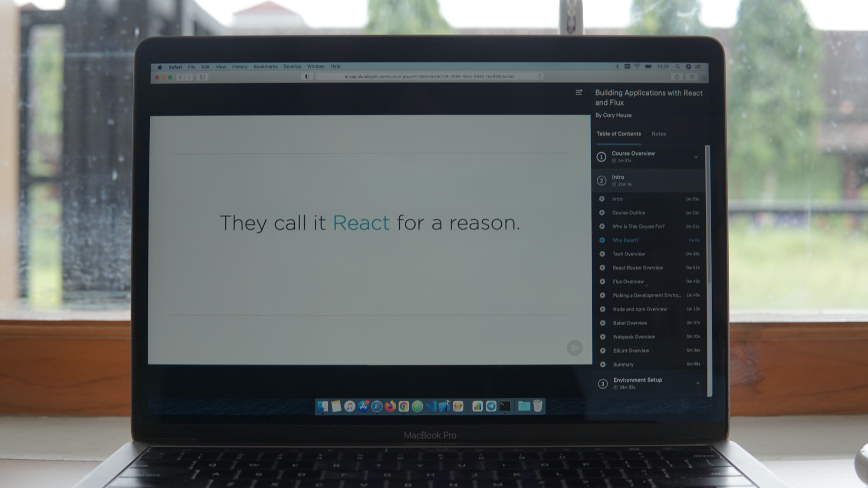Play the Node and npm Overview clip
This screenshot has width=868, height=488.
tap(650, 309)
